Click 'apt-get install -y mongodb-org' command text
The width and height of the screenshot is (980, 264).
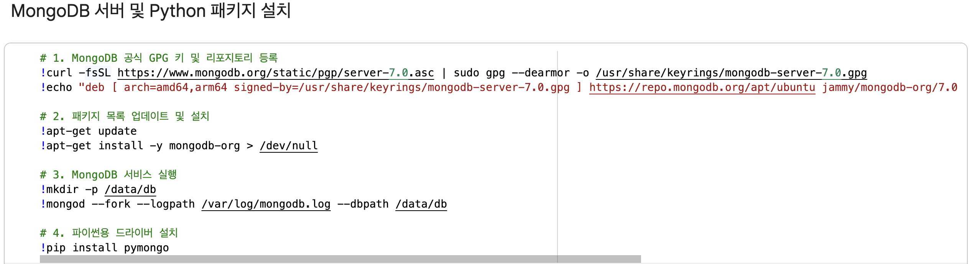click(143, 146)
